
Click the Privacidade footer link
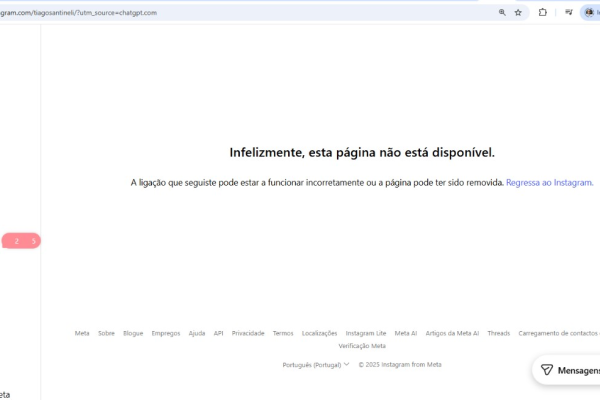[248, 333]
